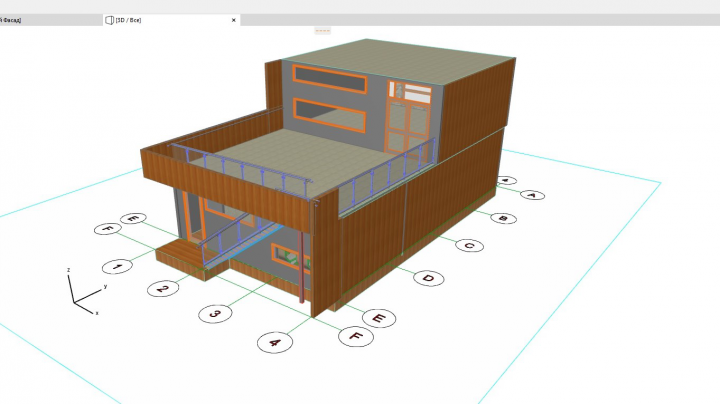The image size is (720, 404).
Task: Select grid axis marker 2
Action: [163, 289]
